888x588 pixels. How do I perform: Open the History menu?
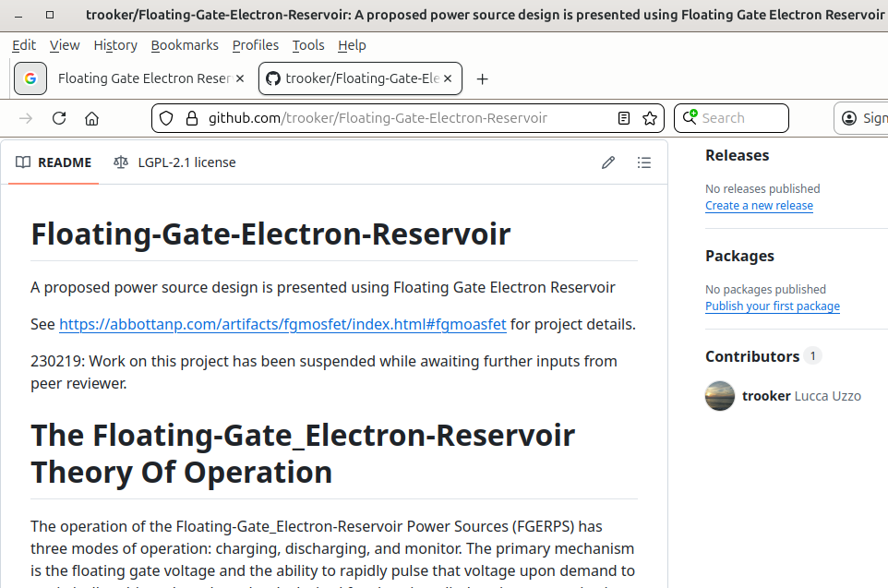pyautogui.click(x=115, y=45)
